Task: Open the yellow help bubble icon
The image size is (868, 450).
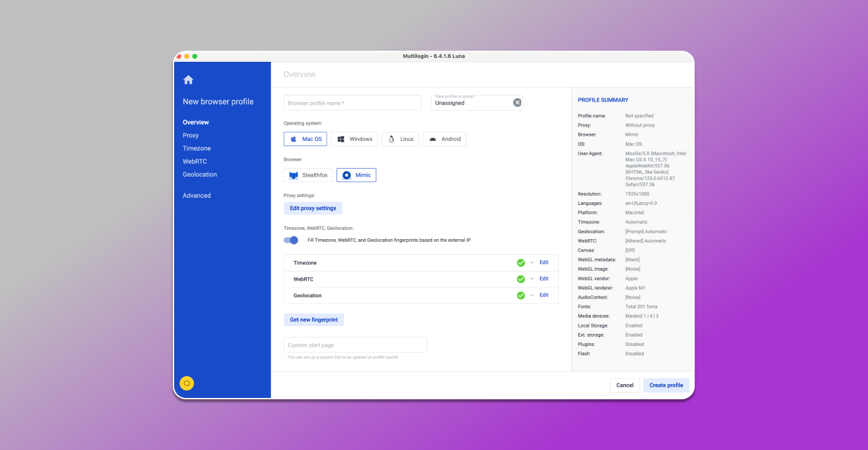Action: 187,383
